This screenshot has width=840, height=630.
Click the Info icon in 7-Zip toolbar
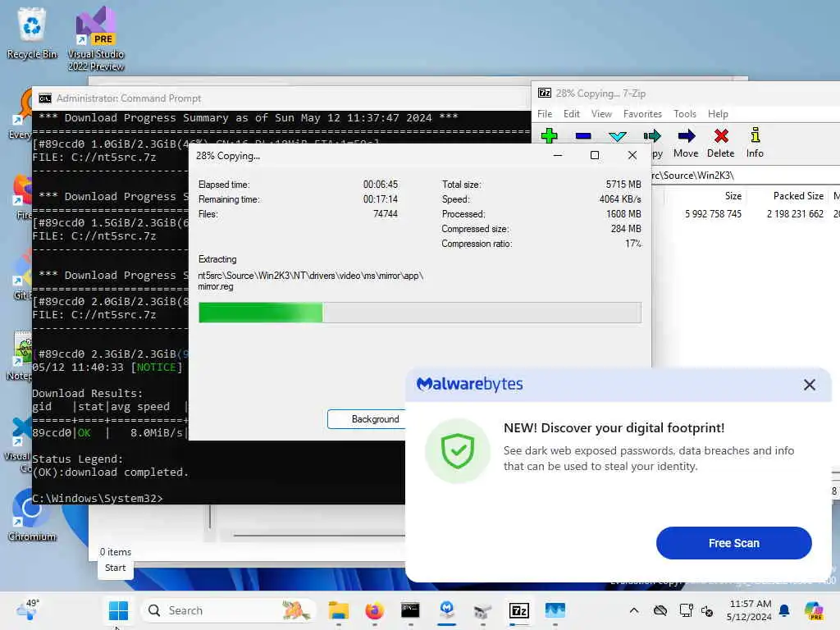[755, 135]
